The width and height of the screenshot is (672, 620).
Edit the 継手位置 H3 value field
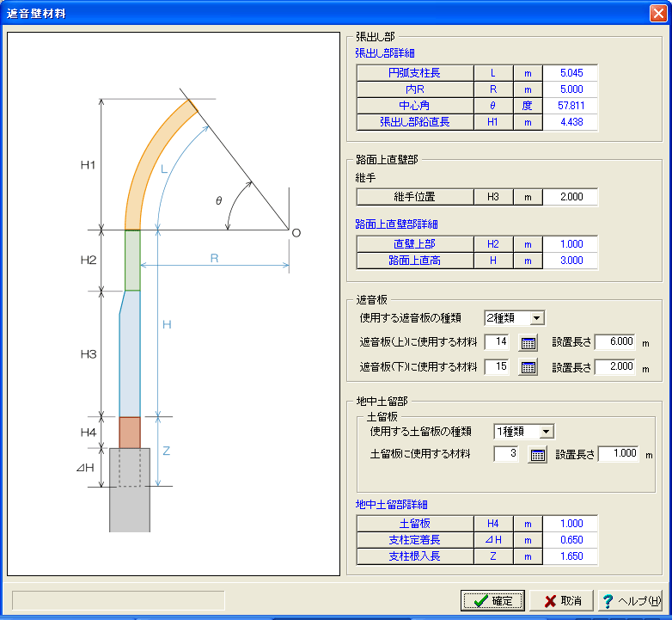(571, 197)
